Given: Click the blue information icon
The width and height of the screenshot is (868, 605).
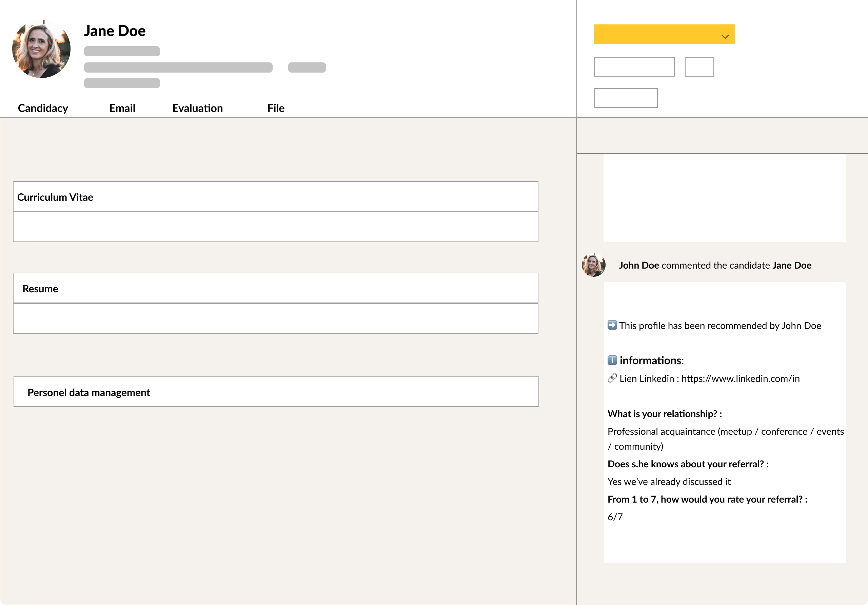Looking at the screenshot, I should tap(612, 360).
